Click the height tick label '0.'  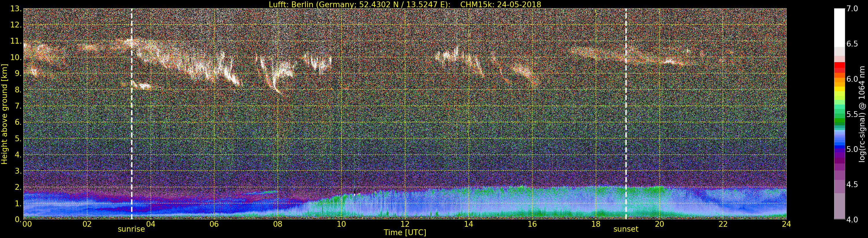point(18,220)
